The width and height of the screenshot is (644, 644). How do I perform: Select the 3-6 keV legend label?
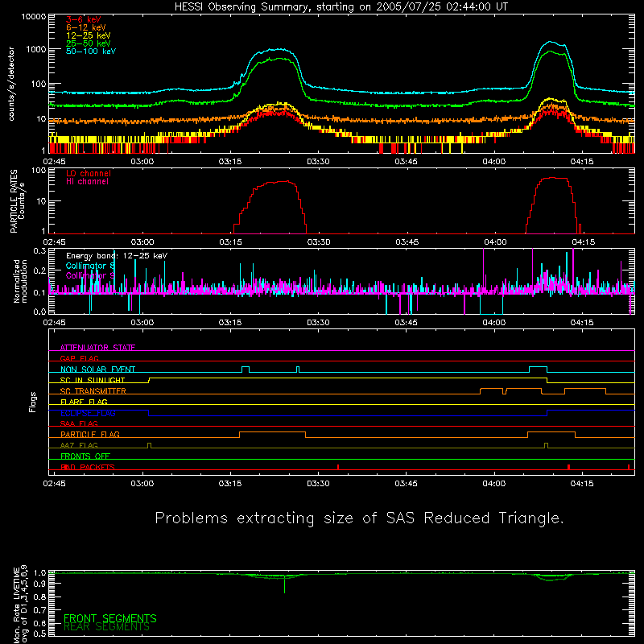coord(84,19)
